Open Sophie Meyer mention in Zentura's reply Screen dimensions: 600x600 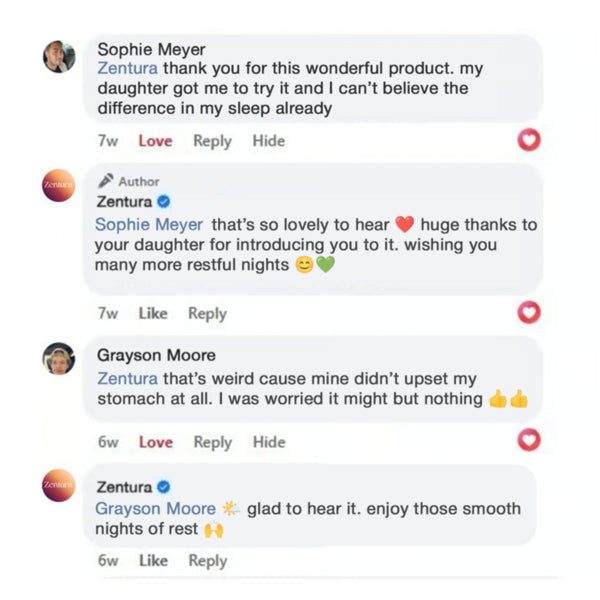[149, 225]
